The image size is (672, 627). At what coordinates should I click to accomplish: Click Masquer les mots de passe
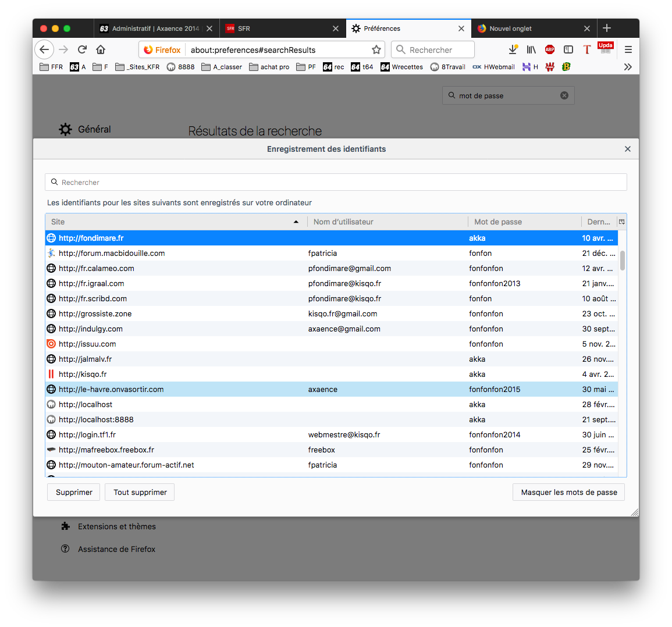pos(568,492)
